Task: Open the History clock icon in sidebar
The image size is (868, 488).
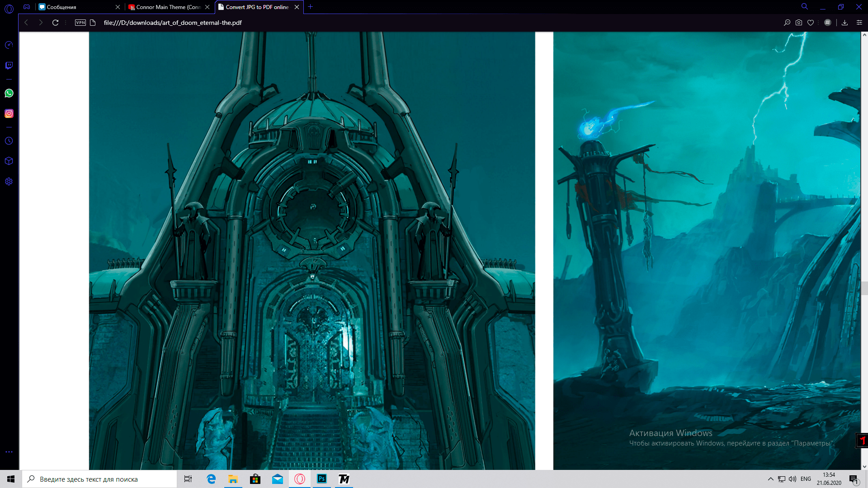Action: [9, 141]
